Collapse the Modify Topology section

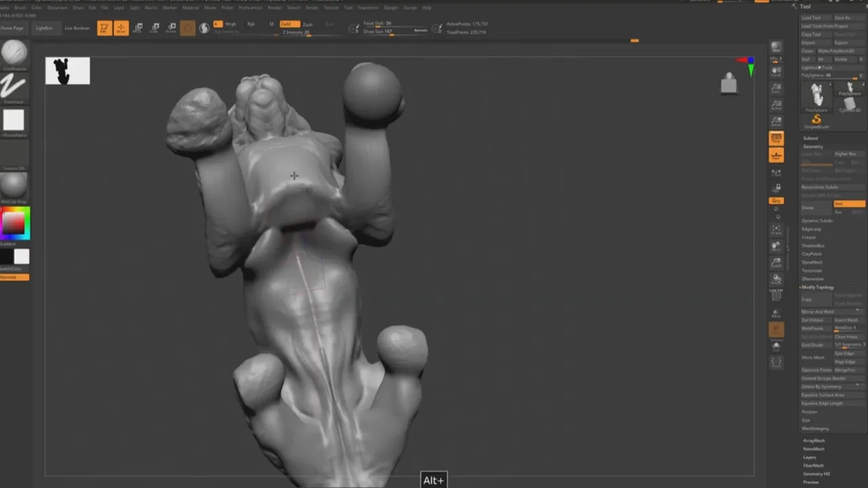pyautogui.click(x=818, y=287)
